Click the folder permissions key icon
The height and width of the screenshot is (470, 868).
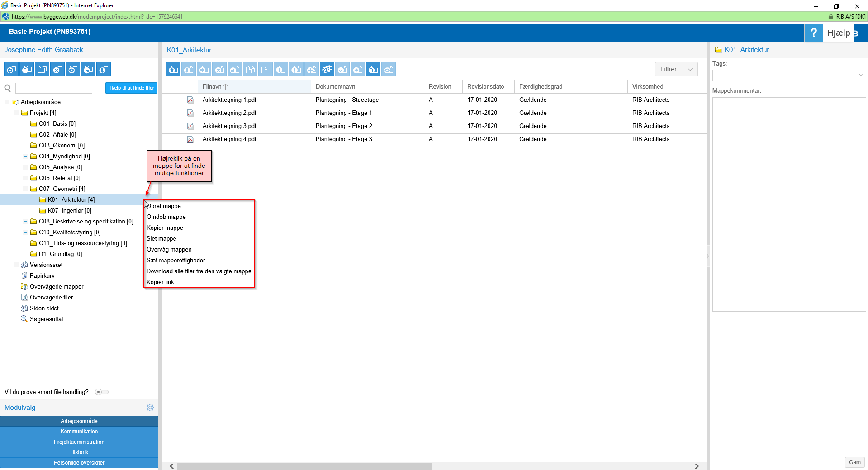click(88, 69)
